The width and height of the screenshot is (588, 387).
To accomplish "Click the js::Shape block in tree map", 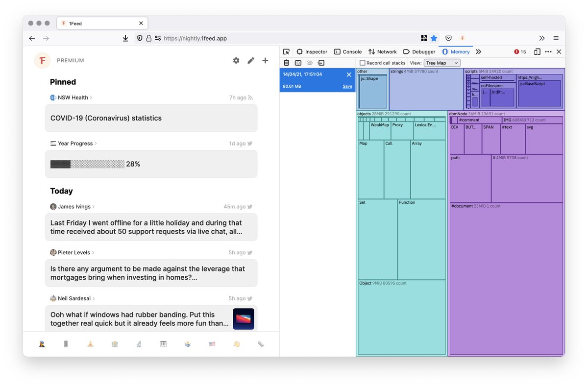I will click(373, 92).
